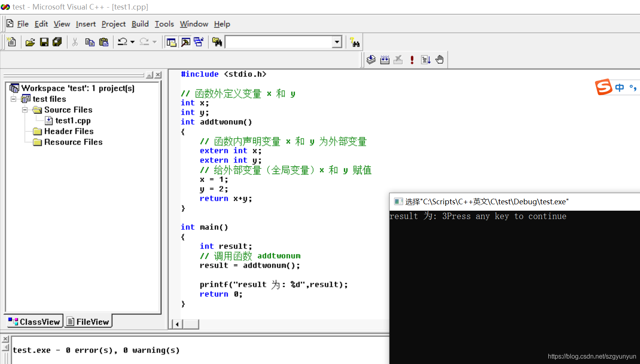The image size is (640, 364).
Task: Click workspace panel expand button beside X
Action: [150, 75]
